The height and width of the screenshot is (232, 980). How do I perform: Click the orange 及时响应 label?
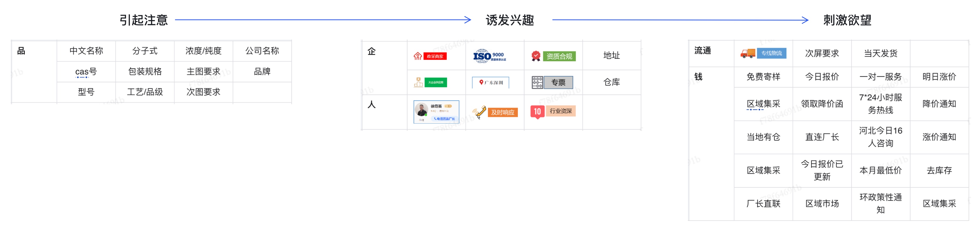tap(502, 112)
